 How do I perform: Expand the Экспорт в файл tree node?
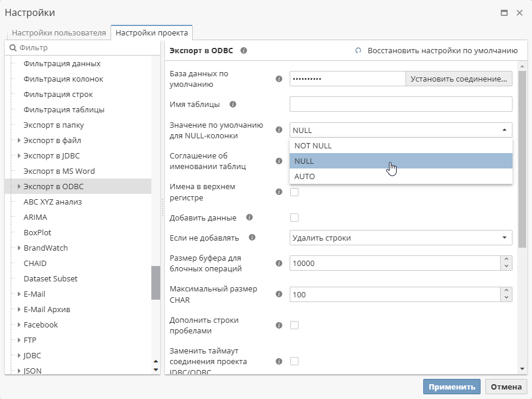point(19,140)
